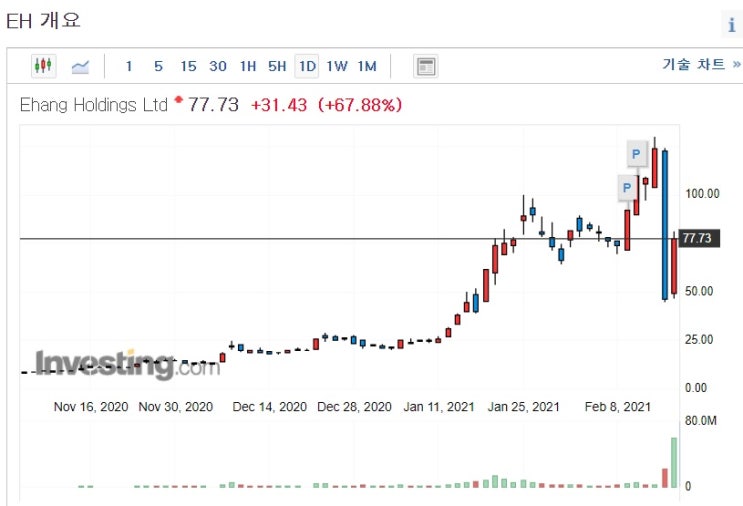Select the 30 minute interval
743x506 pixels.
pos(218,66)
